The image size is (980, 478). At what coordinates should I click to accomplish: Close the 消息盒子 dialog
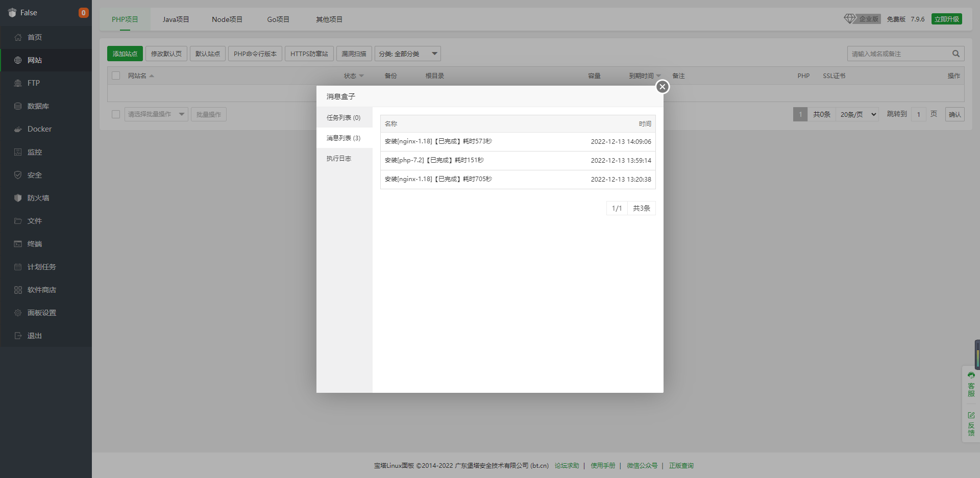[663, 87]
